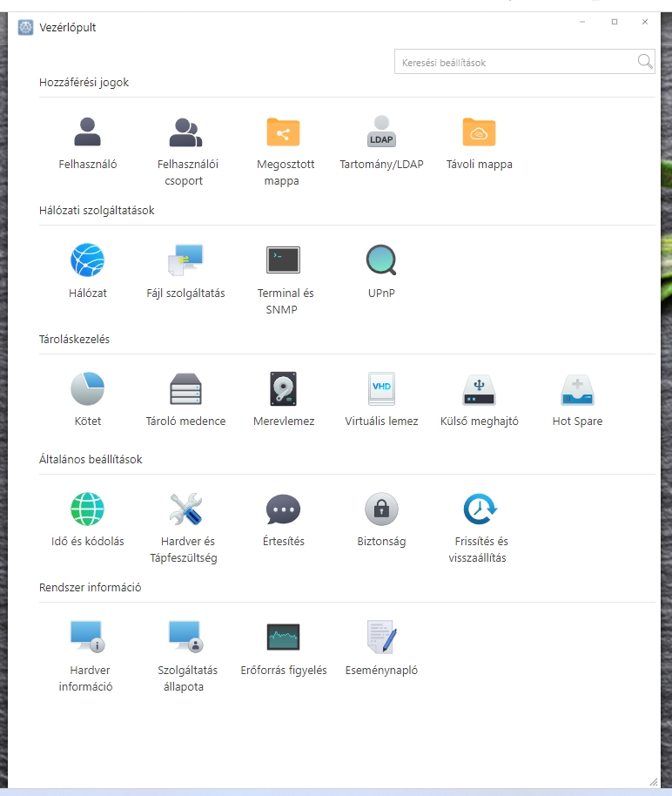Click the Vezérlőpult title bar app icon

point(25,27)
